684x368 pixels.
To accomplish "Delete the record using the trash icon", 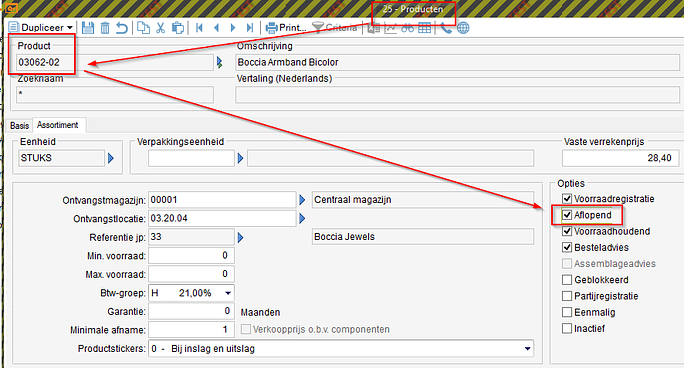I will (x=105, y=28).
